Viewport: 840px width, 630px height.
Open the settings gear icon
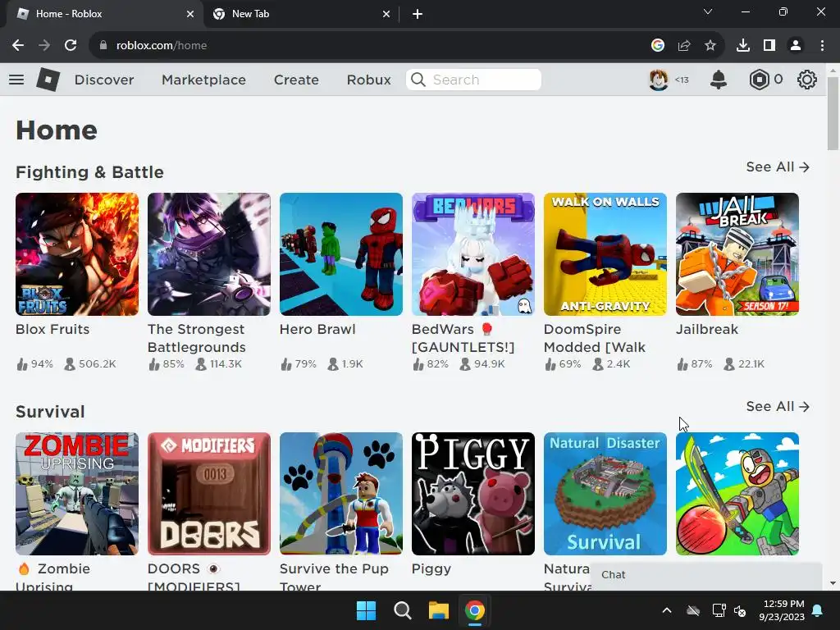point(807,80)
